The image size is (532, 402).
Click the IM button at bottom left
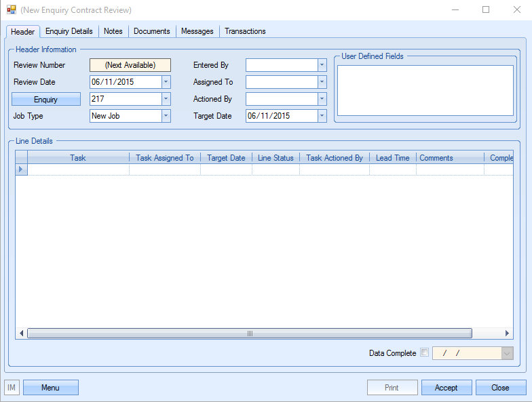coord(12,388)
